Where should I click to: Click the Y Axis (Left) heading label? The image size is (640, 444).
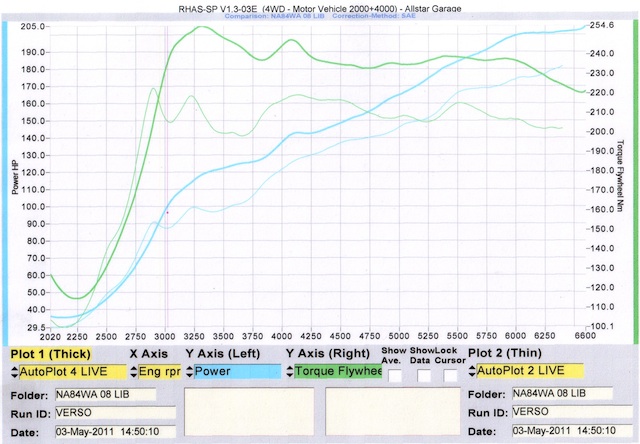222,353
